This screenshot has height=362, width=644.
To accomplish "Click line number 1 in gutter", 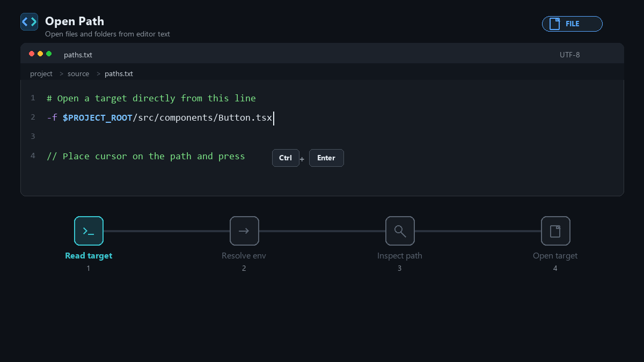I will click(x=33, y=98).
